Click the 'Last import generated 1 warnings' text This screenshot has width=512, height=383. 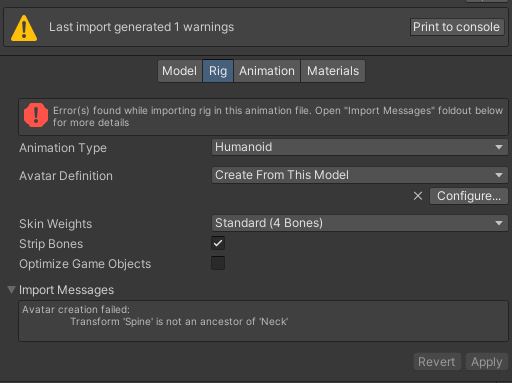142,27
